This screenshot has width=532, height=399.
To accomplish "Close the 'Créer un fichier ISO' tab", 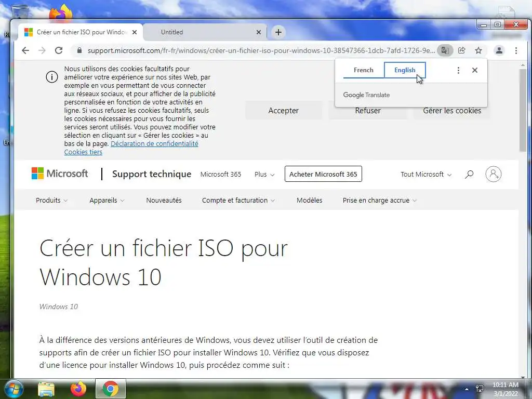I will [135, 32].
